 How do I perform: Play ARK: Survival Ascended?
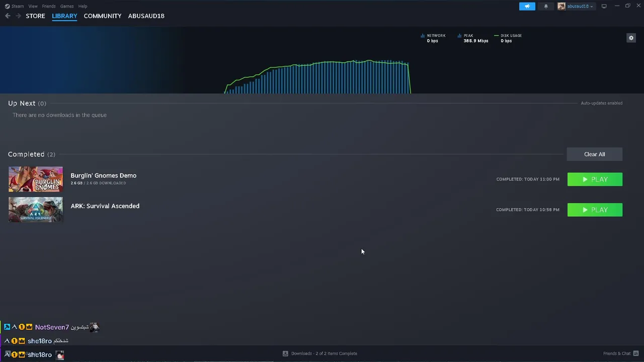(595, 210)
